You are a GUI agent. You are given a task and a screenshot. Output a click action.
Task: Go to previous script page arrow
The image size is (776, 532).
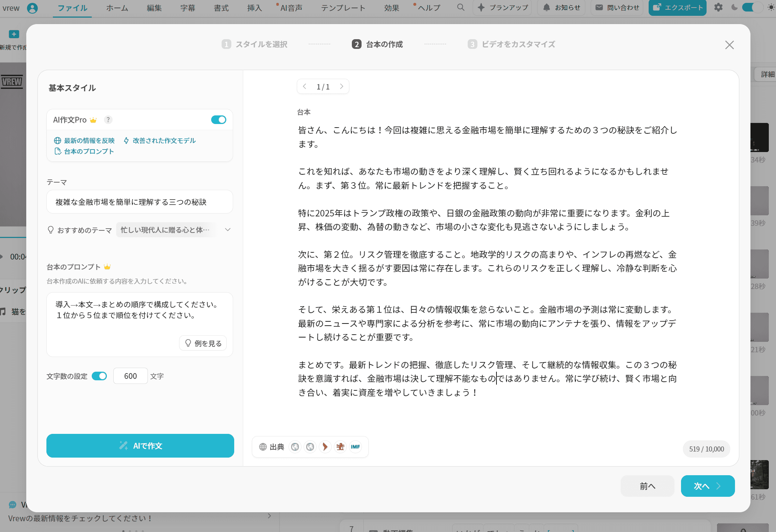[x=305, y=87]
